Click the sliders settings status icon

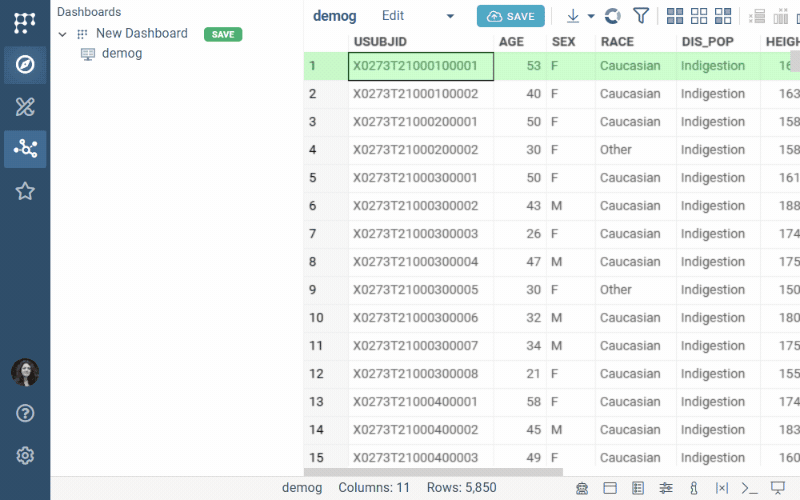666,488
